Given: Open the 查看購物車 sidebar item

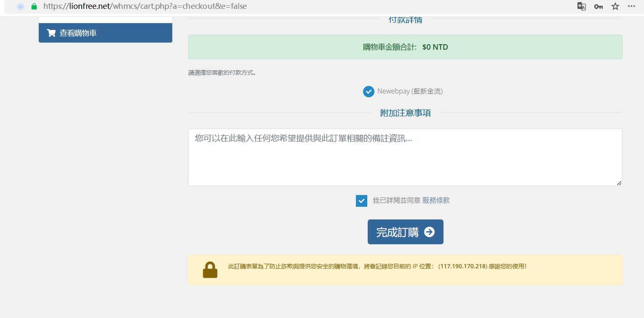Looking at the screenshot, I should (x=105, y=33).
